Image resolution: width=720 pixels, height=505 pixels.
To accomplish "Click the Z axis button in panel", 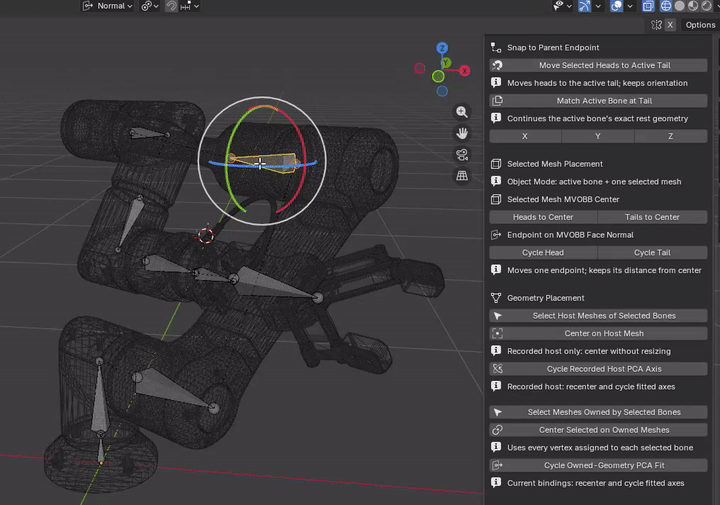I will point(670,136).
